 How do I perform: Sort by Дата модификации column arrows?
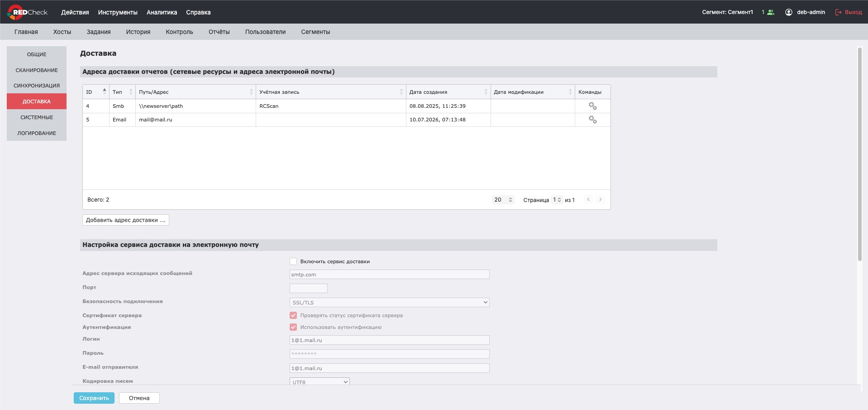click(x=570, y=92)
